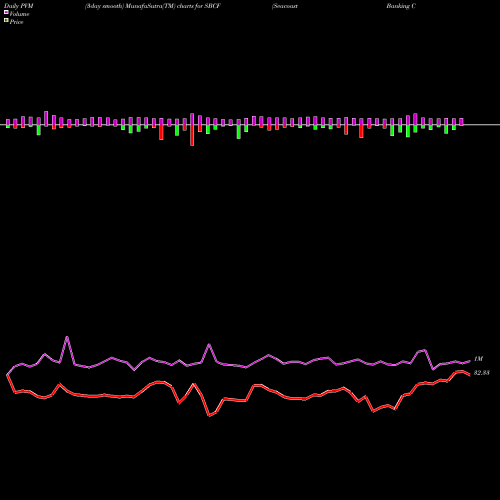Select the Volume legend label
The image size is (500, 500).
19,14
